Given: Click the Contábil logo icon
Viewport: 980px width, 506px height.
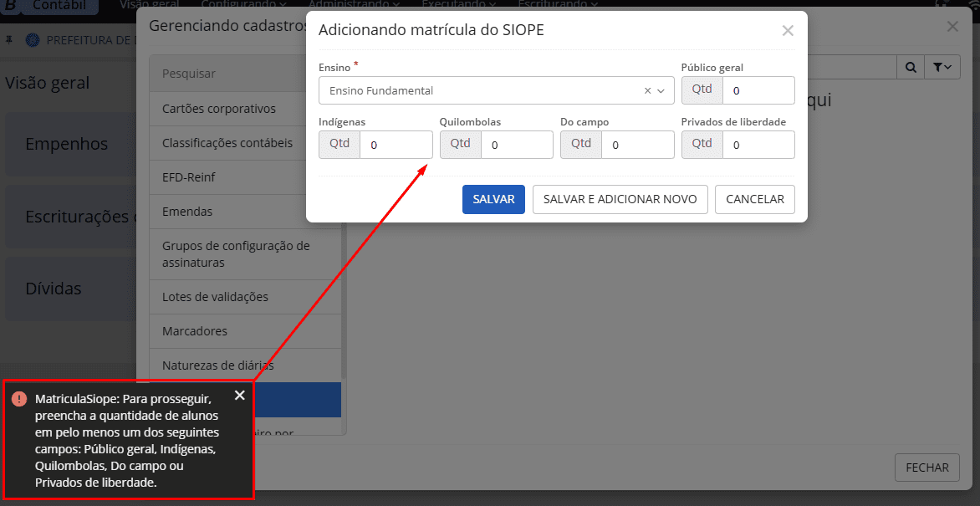Looking at the screenshot, I should point(10,5).
